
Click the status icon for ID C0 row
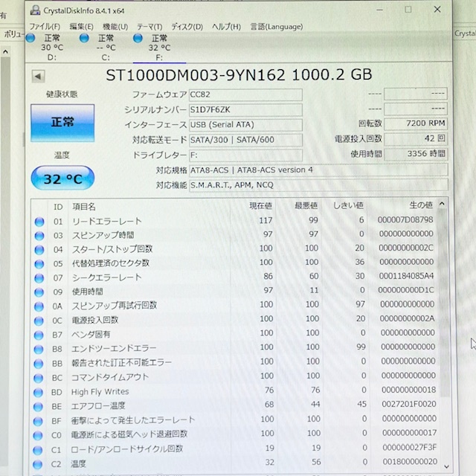(38, 436)
